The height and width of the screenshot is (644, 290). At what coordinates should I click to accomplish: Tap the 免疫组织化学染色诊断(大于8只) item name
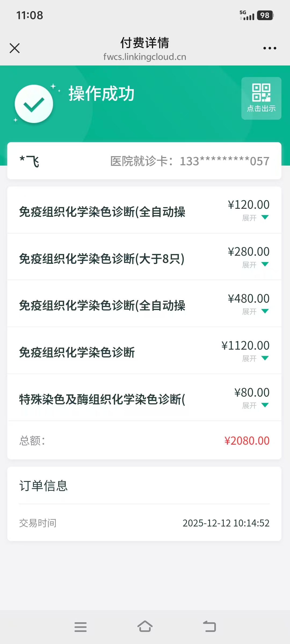(102, 259)
